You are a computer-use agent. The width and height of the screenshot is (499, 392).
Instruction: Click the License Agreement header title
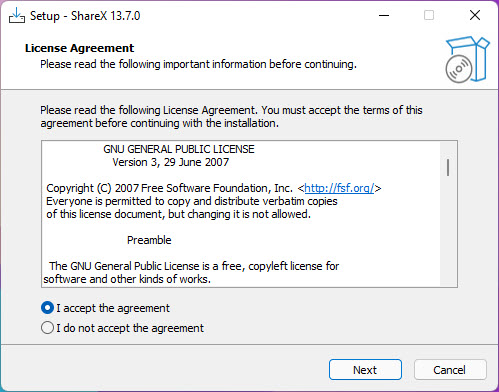click(x=79, y=48)
